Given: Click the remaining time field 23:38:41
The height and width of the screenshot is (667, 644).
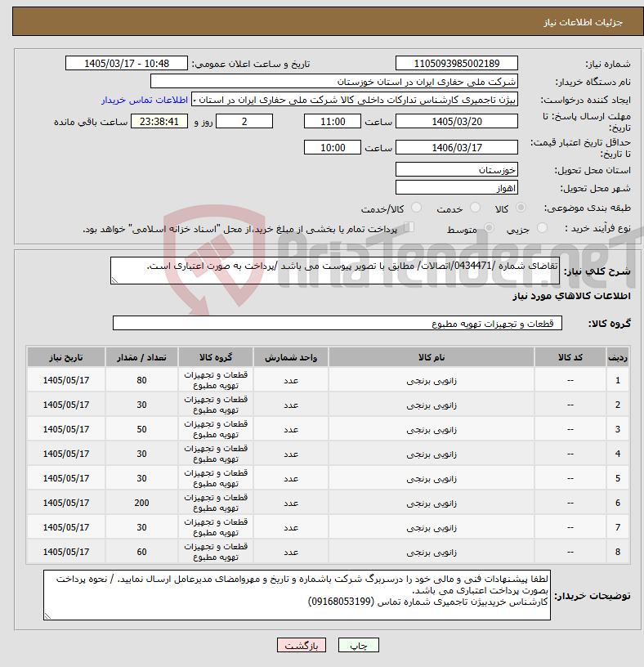Looking at the screenshot, I should coord(159,122).
